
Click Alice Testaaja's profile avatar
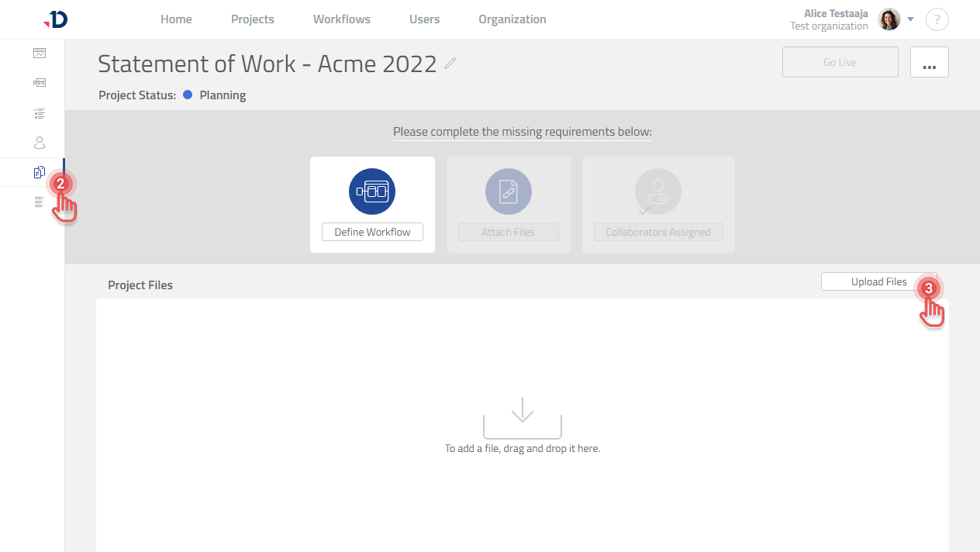[x=889, y=19]
